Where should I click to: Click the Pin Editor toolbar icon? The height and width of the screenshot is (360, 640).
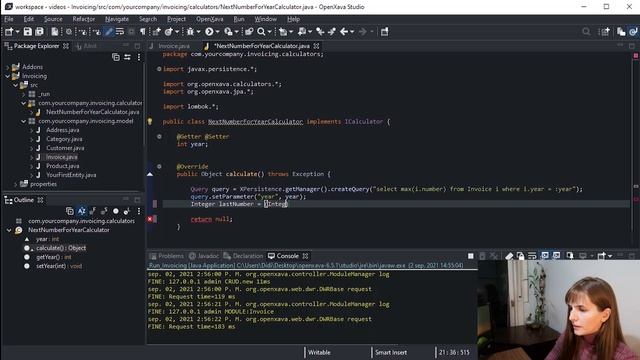(384, 31)
